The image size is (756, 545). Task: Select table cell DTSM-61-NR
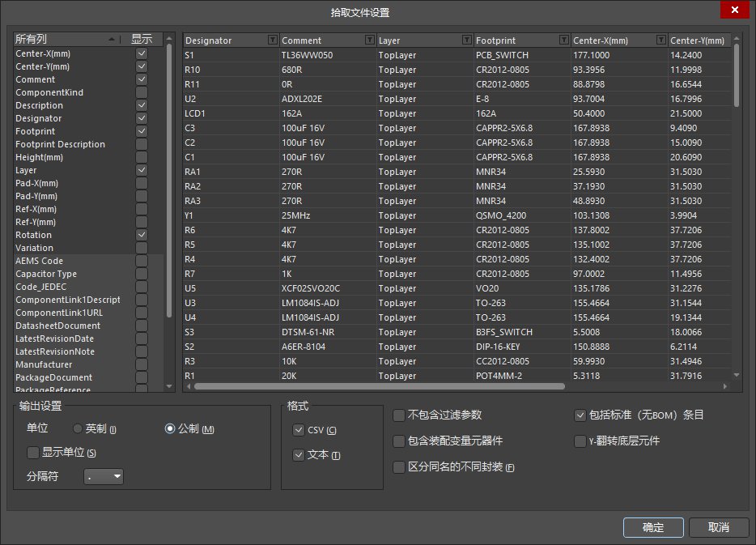coord(328,332)
